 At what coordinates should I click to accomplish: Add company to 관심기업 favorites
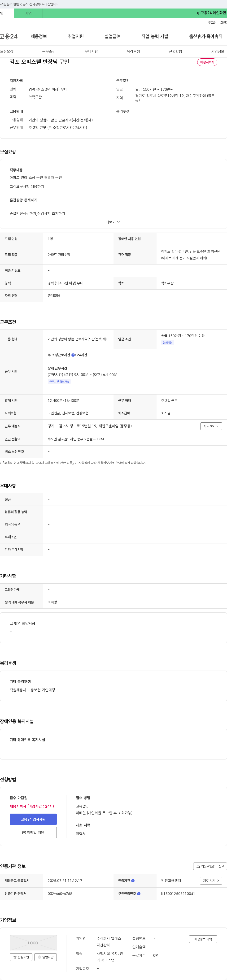pos(21,957)
